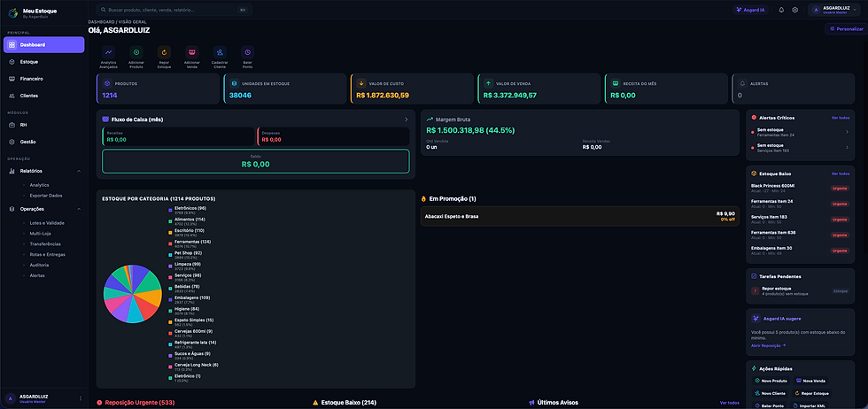The height and width of the screenshot is (409, 868).
Task: Open Lotes e Validade in the sidebar
Action: pyautogui.click(x=47, y=223)
